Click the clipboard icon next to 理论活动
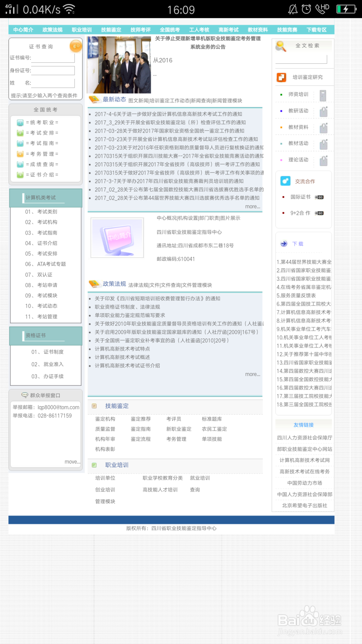 pyautogui.click(x=324, y=160)
